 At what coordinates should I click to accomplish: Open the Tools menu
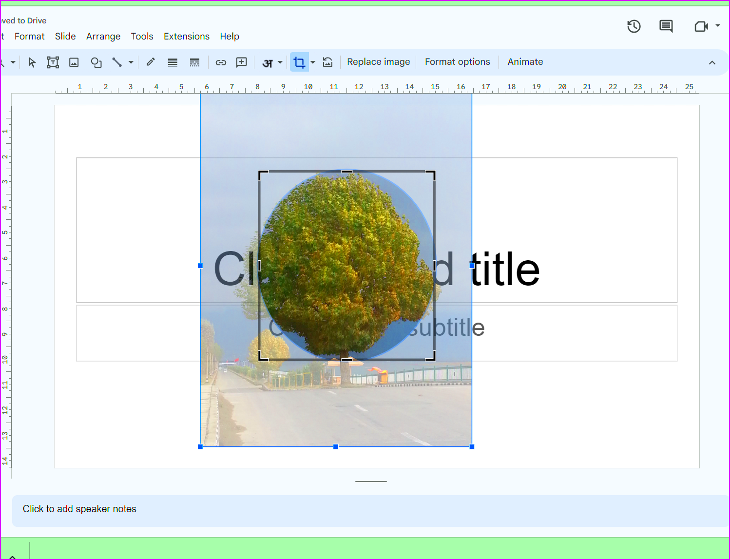tap(142, 37)
